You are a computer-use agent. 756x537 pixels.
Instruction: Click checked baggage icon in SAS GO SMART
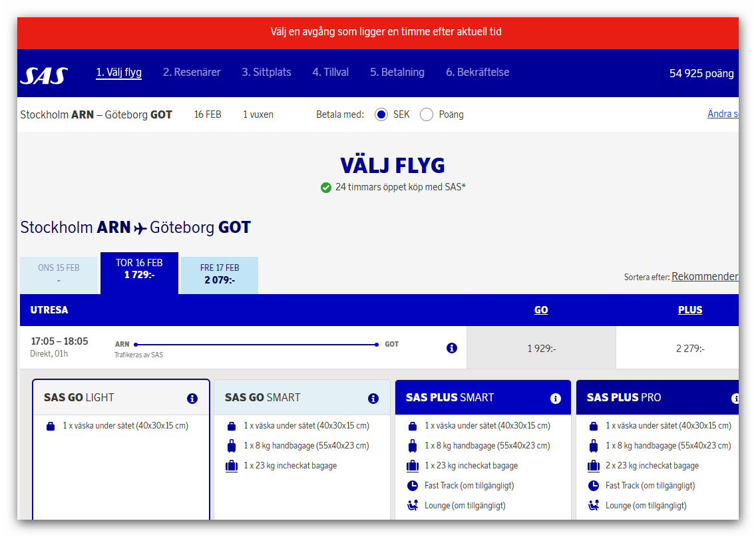click(232, 466)
